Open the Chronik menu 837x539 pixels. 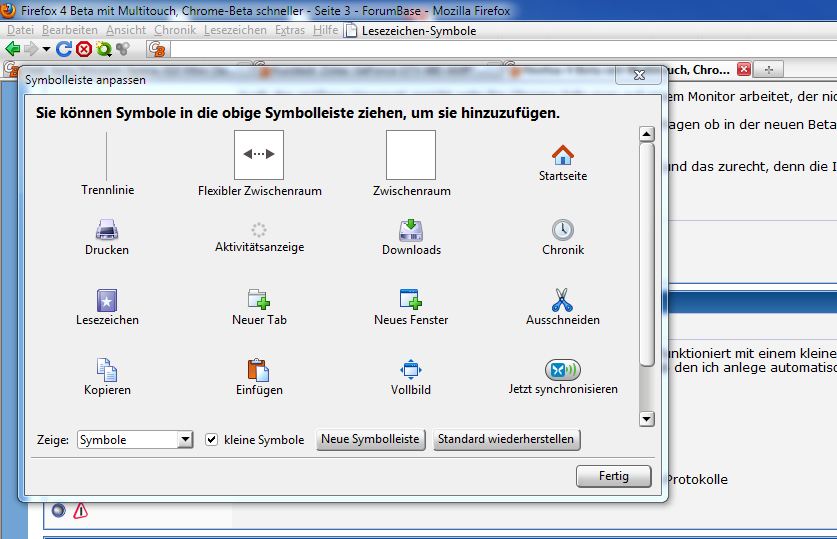coord(175,30)
